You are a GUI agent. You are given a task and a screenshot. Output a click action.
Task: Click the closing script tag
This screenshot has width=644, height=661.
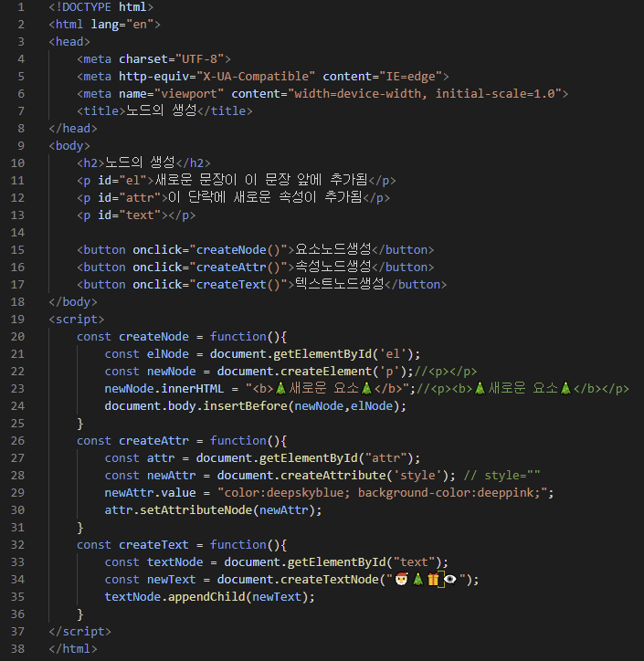pyautogui.click(x=80, y=631)
